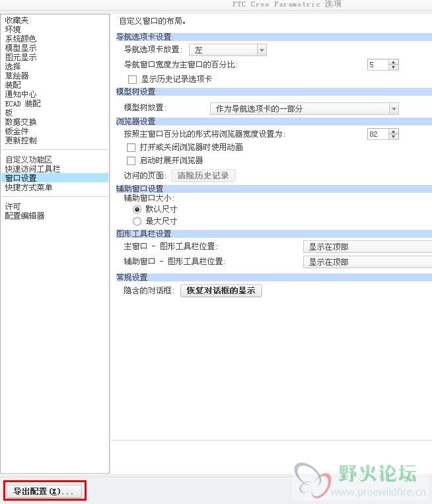This screenshot has width=432, height=504.
Task: Click 恢复对话框的显示 button
Action: (x=221, y=291)
